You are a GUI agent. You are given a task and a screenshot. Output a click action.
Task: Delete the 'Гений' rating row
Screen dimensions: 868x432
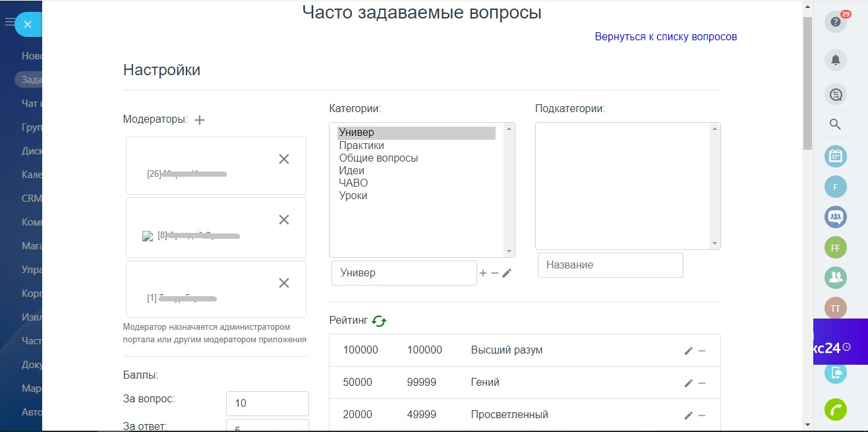coord(702,383)
